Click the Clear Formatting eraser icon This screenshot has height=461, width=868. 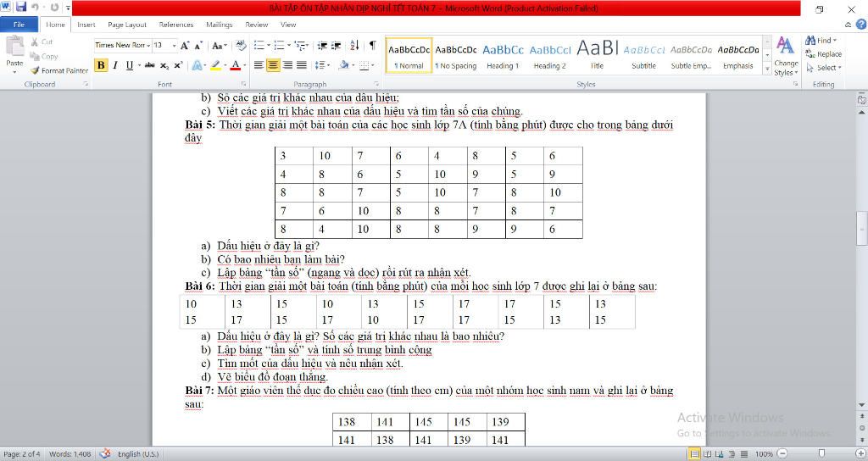[x=241, y=46]
